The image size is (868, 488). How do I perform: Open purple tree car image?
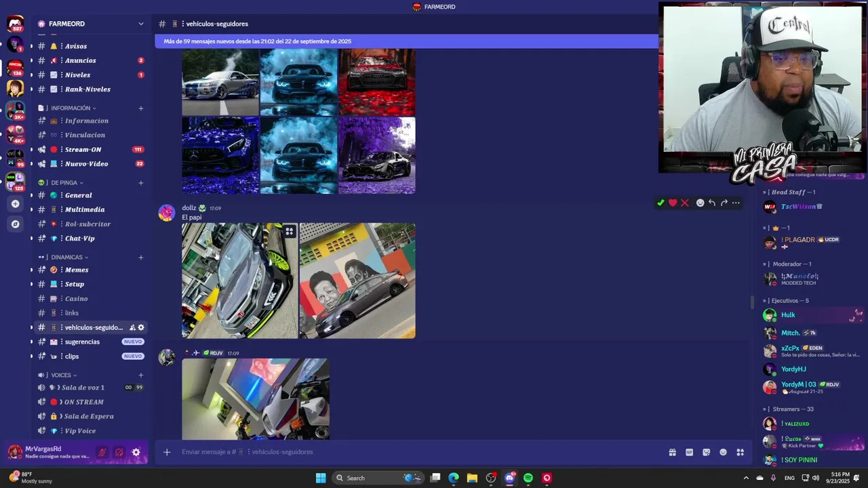tap(377, 155)
